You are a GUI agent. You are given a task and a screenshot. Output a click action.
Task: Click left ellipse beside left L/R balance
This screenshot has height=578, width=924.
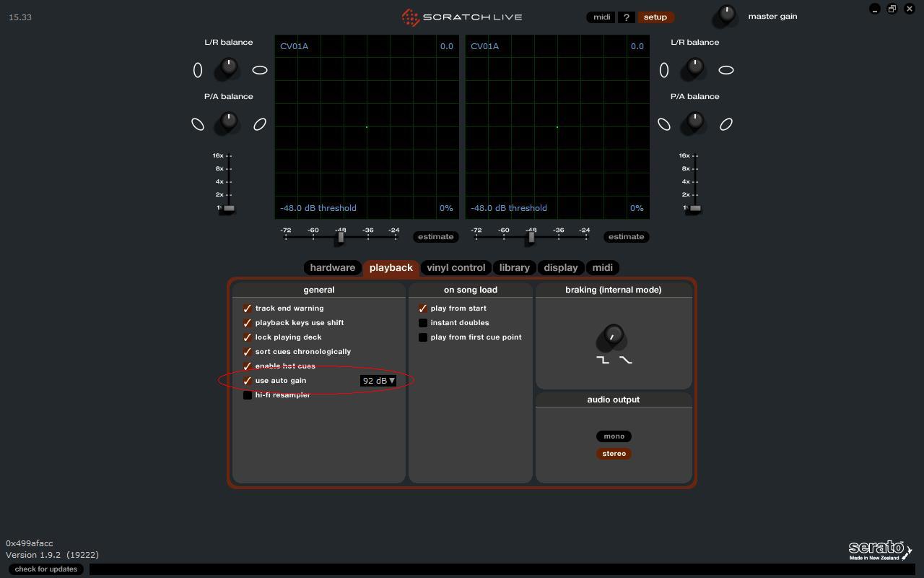pyautogui.click(x=198, y=70)
